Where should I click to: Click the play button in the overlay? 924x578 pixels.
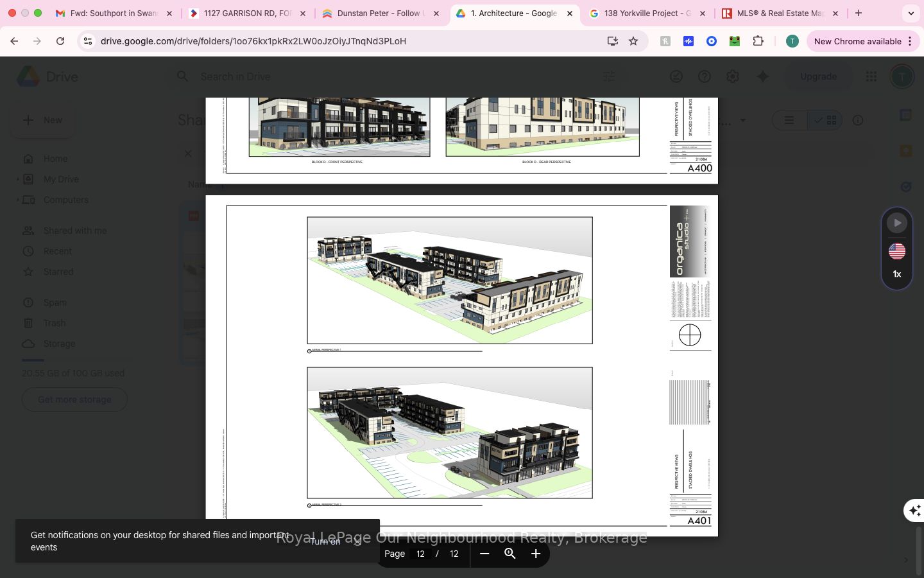click(897, 223)
